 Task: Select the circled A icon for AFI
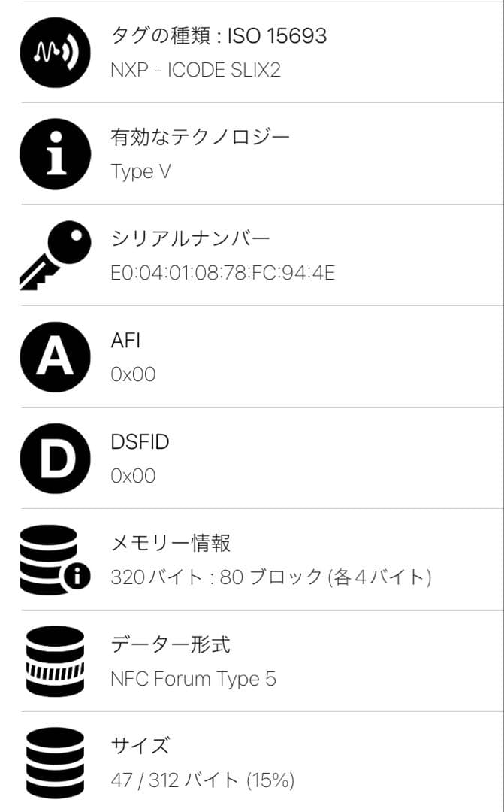click(x=54, y=356)
